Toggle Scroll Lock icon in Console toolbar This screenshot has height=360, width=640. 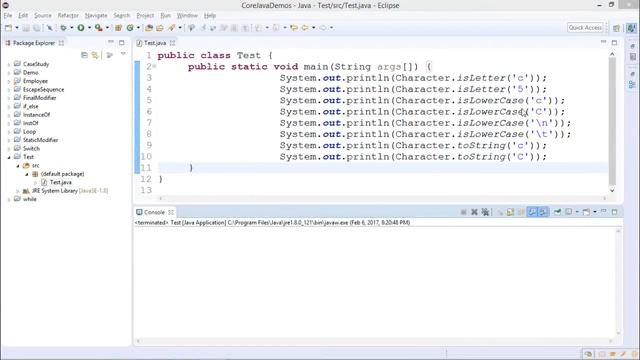[511, 212]
